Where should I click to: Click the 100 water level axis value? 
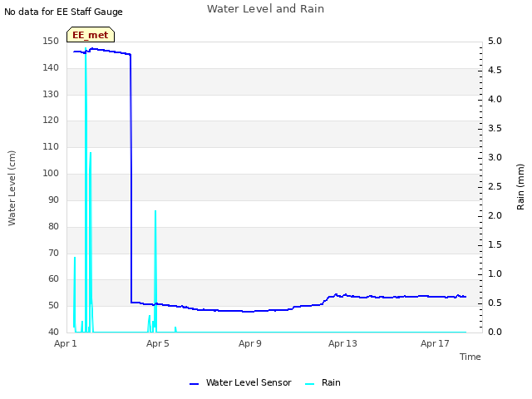(x=51, y=174)
